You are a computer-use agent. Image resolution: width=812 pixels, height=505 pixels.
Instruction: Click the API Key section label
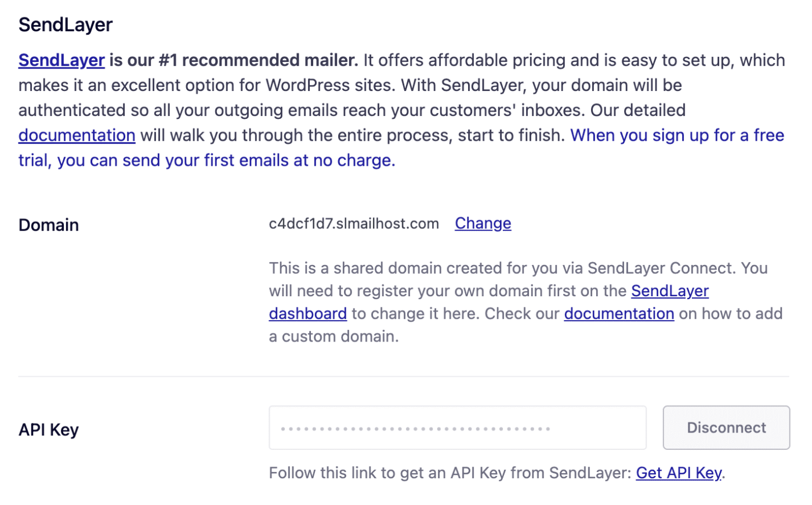(x=48, y=429)
